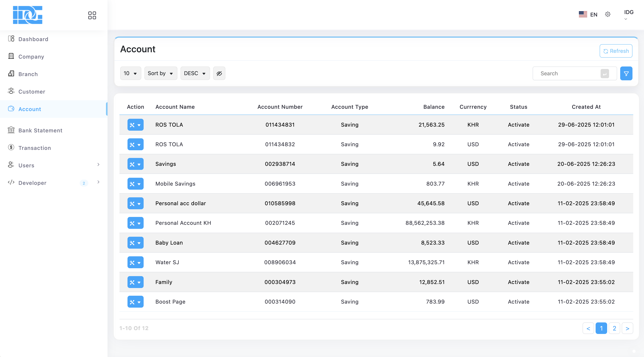Open settings via the gear icon
Image resolution: width=644 pixels, height=357 pixels.
tap(608, 14)
